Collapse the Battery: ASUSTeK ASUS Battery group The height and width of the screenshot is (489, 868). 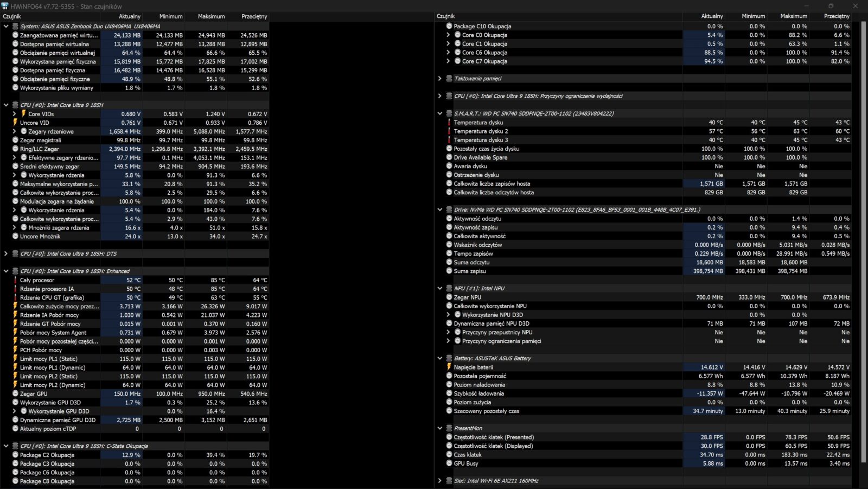[440, 358]
